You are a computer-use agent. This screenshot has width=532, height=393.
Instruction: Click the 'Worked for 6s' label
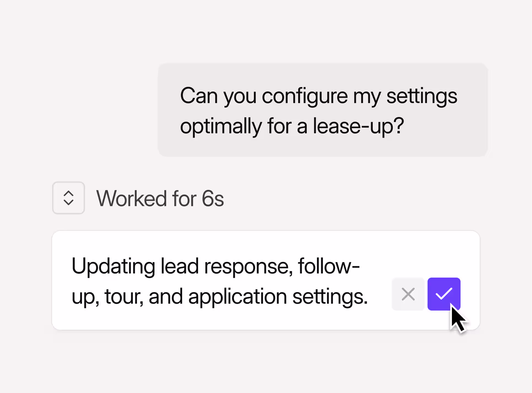click(160, 198)
